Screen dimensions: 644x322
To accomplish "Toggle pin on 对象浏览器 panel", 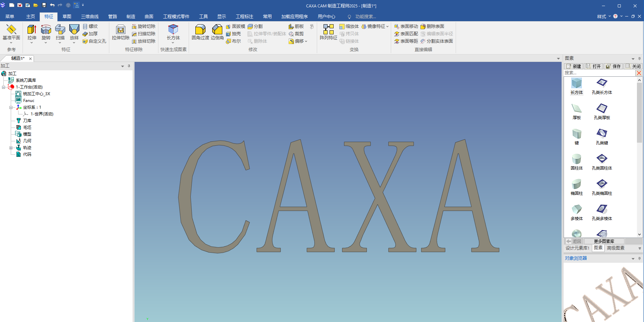I will 639,258.
